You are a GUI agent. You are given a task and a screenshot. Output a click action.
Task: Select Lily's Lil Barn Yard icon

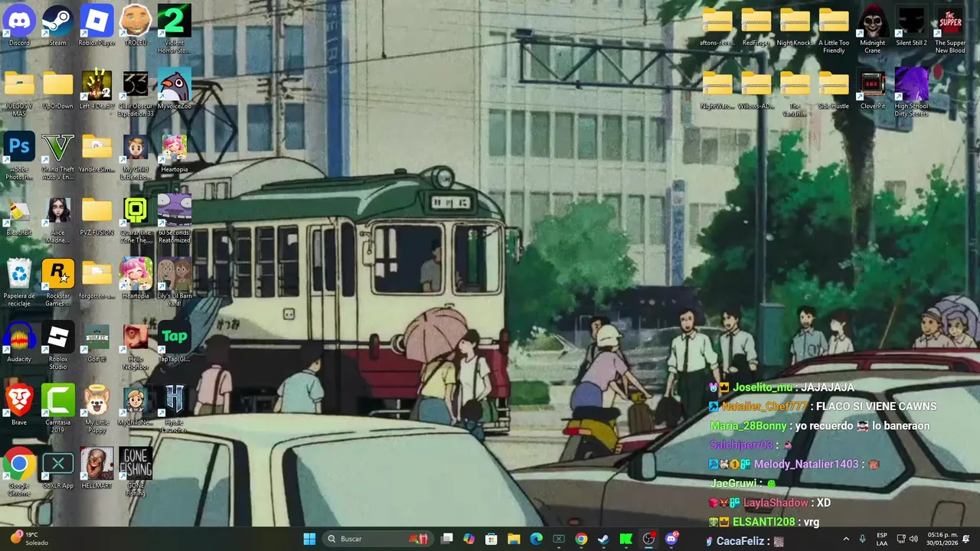click(x=174, y=283)
